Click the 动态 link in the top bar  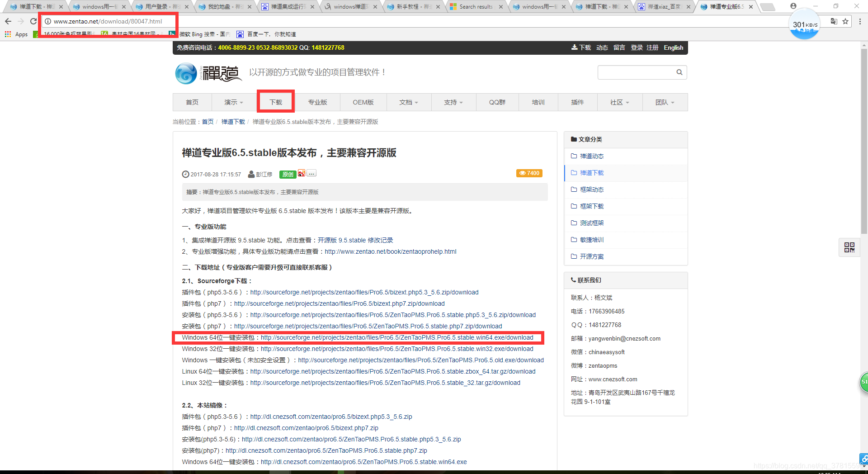tap(602, 47)
